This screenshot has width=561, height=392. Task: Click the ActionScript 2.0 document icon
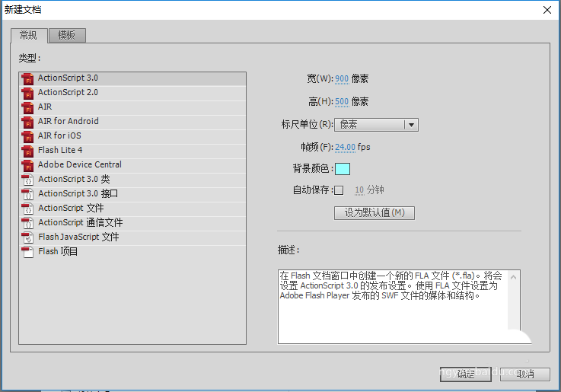tap(27, 93)
